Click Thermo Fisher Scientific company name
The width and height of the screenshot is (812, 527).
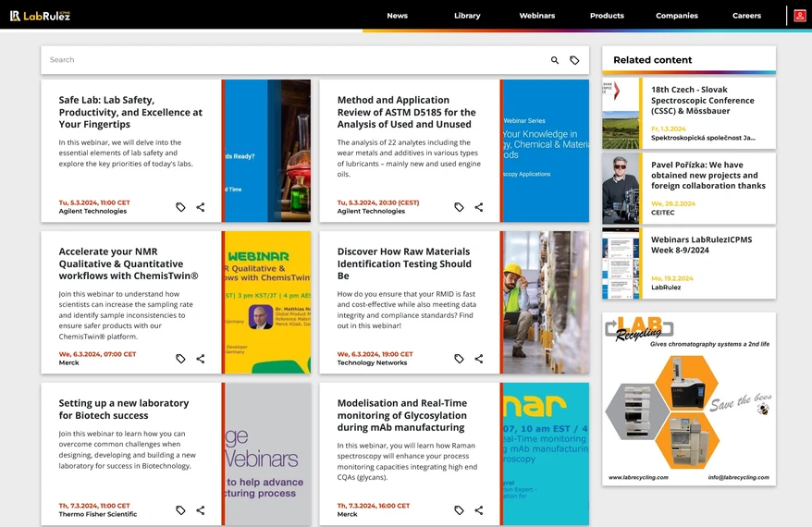[x=98, y=515]
